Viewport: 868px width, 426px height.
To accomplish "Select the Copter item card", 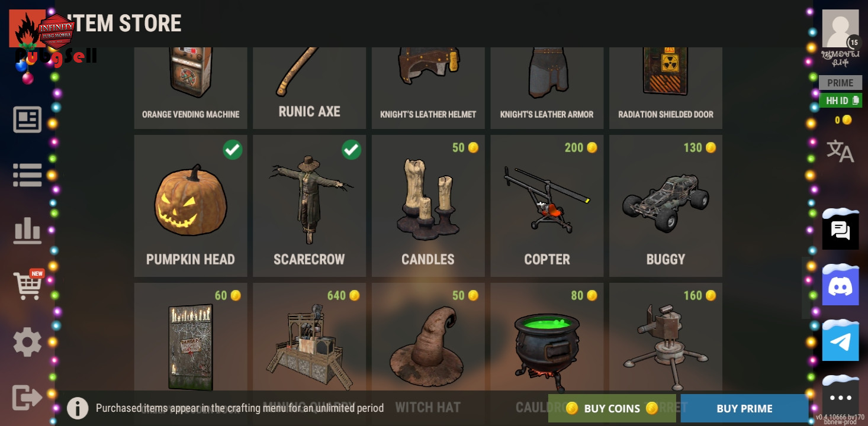I will click(547, 206).
